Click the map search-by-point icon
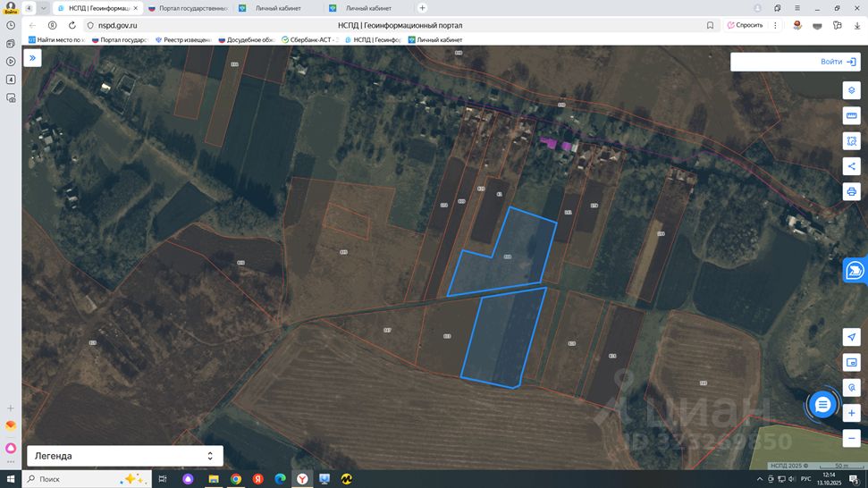This screenshot has width=868, height=488. click(x=851, y=387)
